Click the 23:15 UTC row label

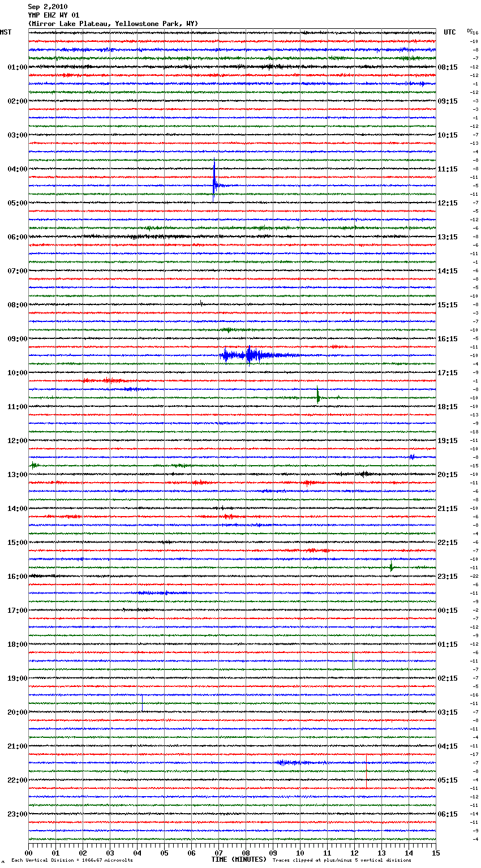point(448,577)
